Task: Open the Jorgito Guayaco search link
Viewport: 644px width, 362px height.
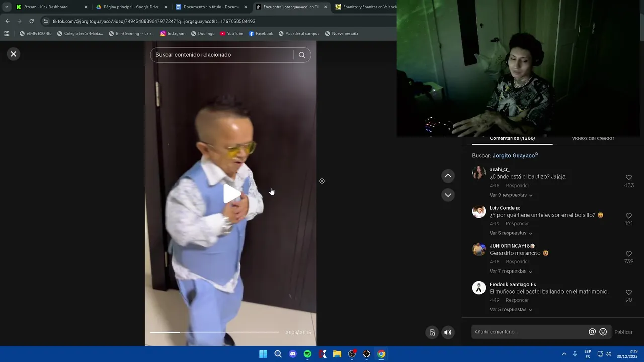Action: (515, 156)
